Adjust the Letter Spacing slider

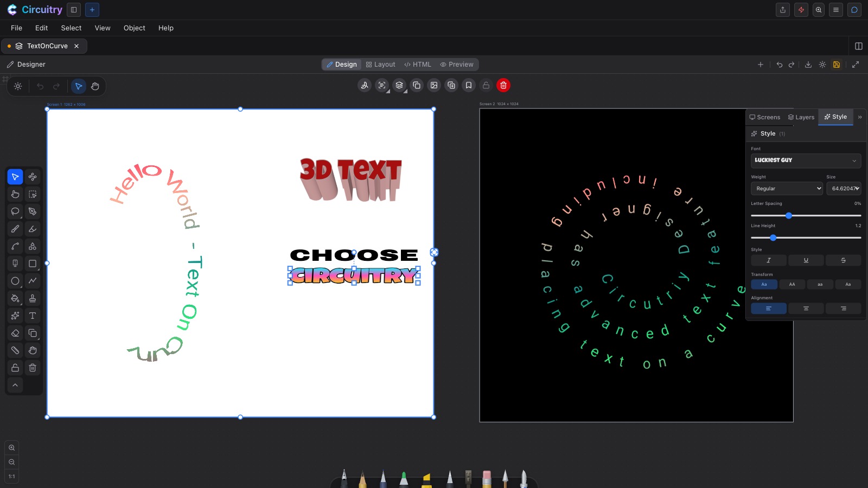click(806, 216)
